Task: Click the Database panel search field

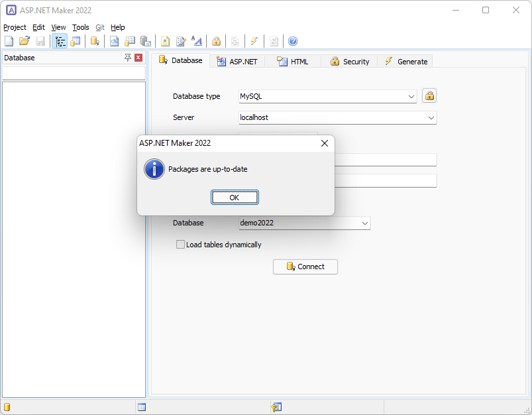Action: 74,73
